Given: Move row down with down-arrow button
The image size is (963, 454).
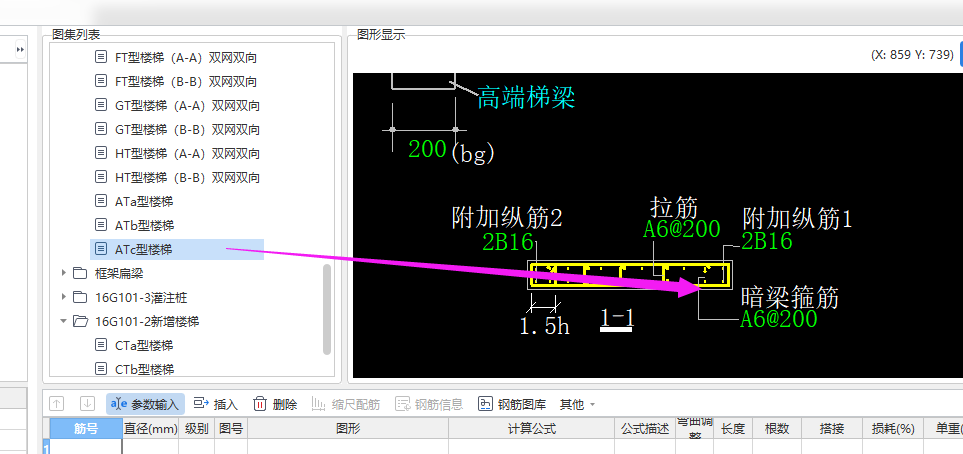Looking at the screenshot, I should [x=88, y=404].
